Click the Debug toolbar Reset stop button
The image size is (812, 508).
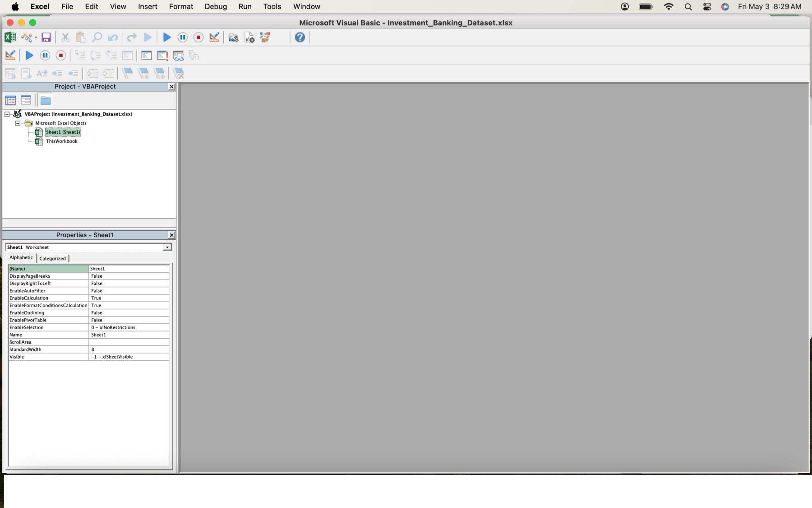pyautogui.click(x=61, y=56)
